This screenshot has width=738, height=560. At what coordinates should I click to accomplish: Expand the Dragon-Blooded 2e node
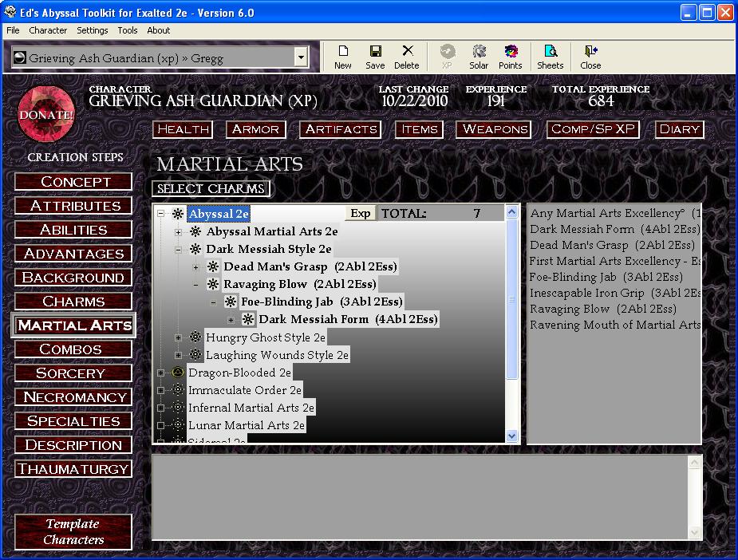[160, 373]
